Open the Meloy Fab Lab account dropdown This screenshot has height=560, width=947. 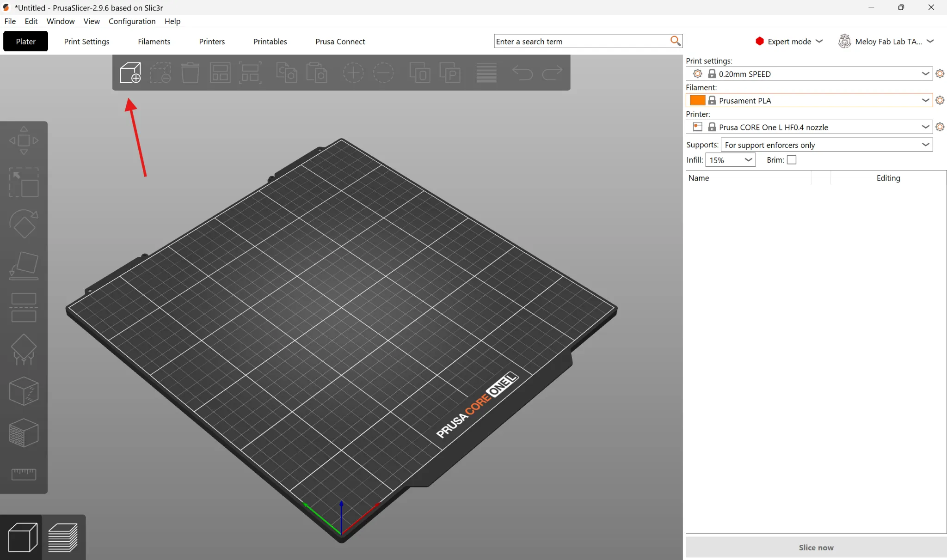(887, 42)
